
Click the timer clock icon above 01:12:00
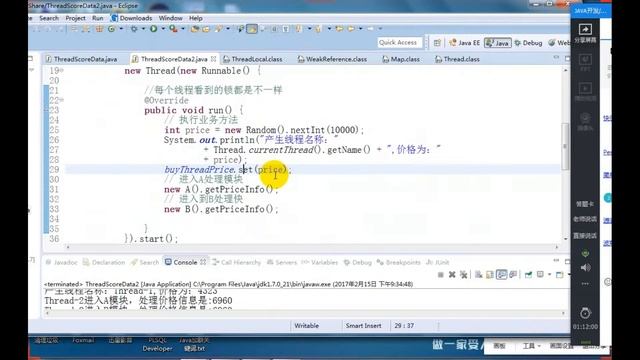point(585,313)
